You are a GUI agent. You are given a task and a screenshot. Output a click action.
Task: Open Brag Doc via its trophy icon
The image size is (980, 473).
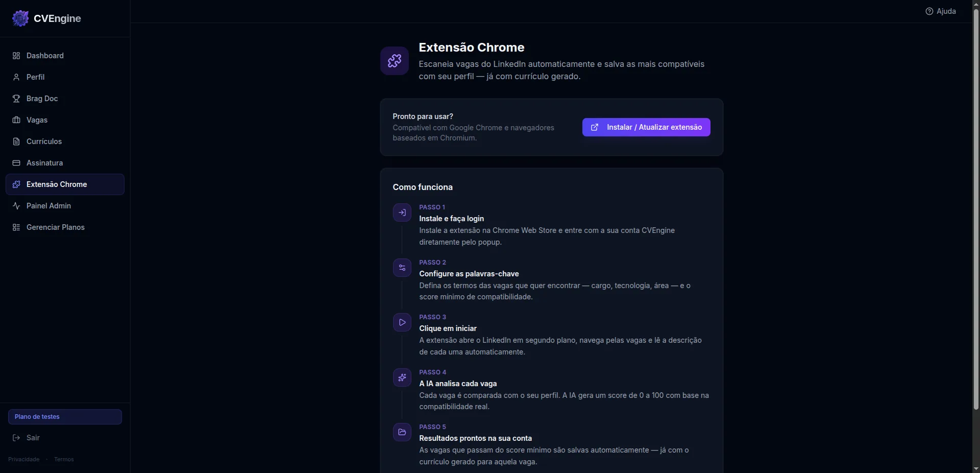[x=16, y=99]
